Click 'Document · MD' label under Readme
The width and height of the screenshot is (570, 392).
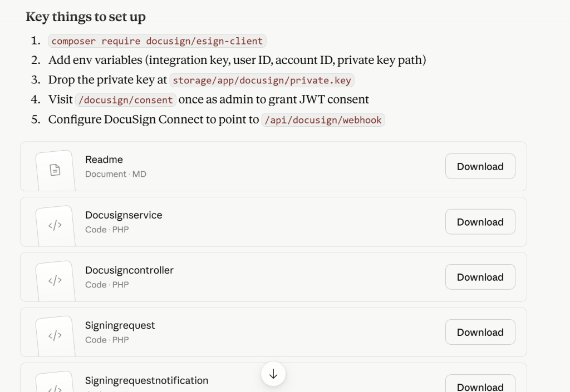[x=116, y=174]
